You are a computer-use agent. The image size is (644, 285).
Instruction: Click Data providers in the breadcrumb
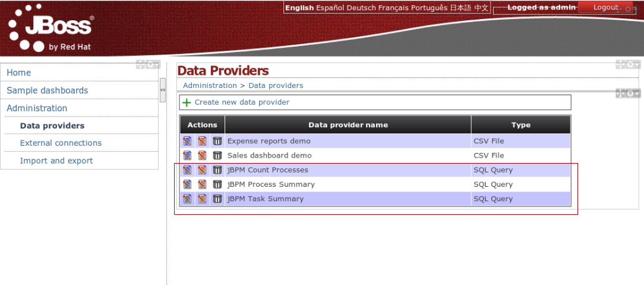(x=276, y=86)
